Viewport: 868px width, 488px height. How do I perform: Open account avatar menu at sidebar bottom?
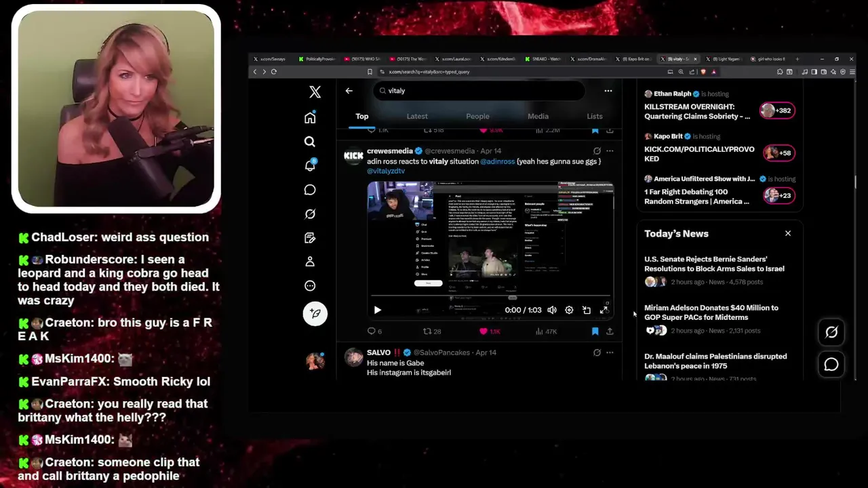tap(315, 361)
